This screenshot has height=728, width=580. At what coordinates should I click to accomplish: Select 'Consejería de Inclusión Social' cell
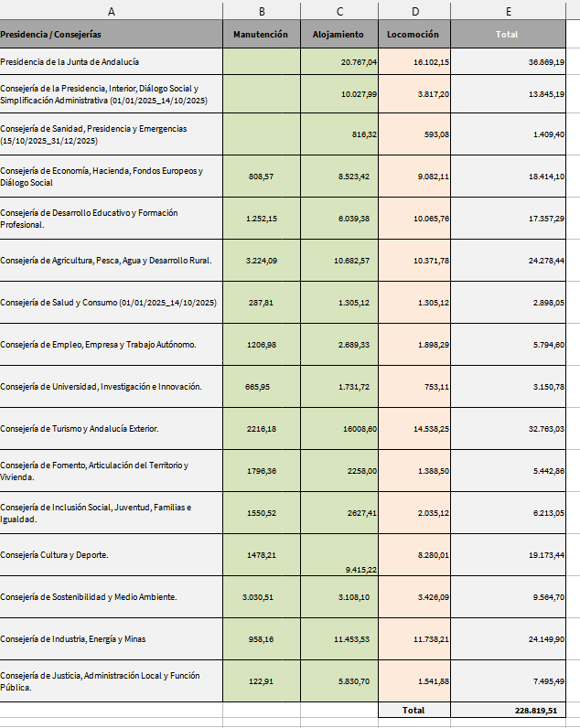pyautogui.click(x=111, y=513)
